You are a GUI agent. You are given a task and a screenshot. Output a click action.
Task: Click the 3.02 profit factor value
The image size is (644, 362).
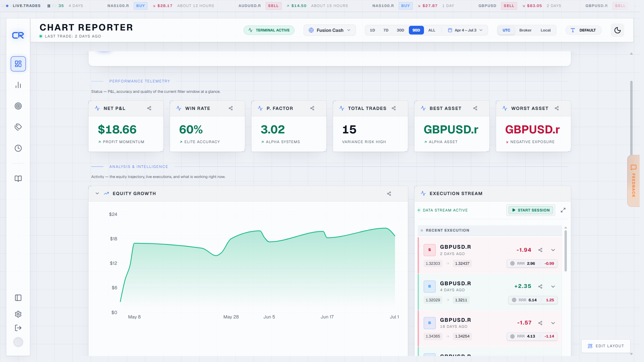273,130
